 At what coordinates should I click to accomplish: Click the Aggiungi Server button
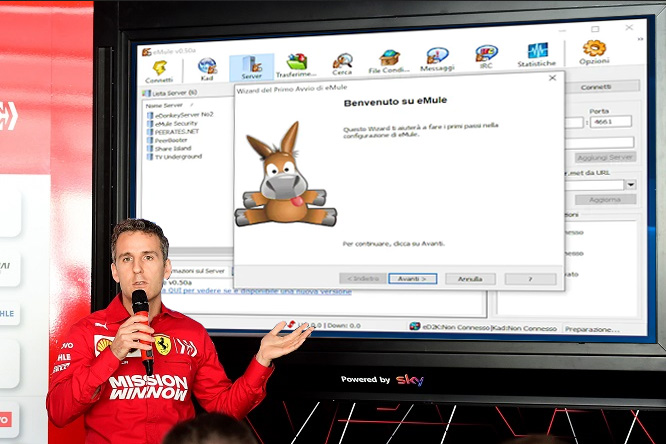(605, 157)
